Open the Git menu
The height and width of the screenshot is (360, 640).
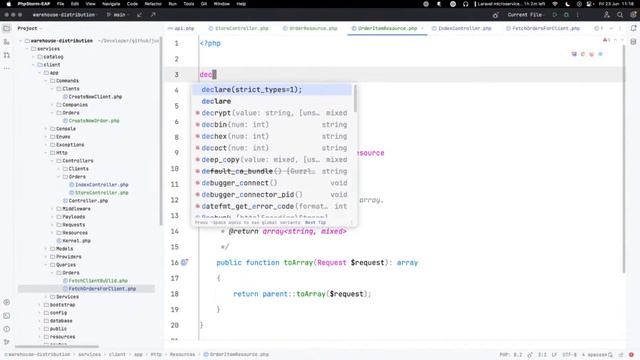204,4
